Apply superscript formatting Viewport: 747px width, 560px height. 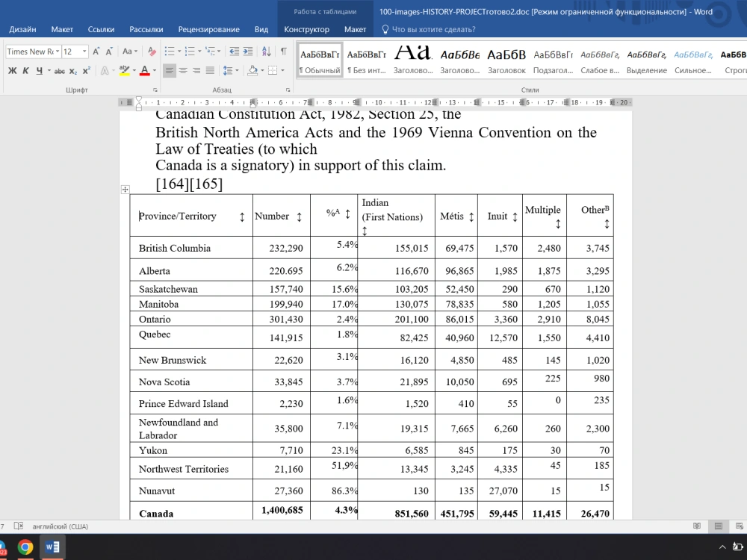coord(86,71)
